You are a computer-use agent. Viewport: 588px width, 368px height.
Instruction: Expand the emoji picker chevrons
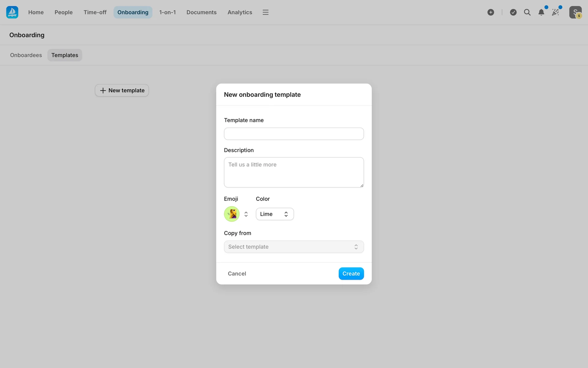246,214
